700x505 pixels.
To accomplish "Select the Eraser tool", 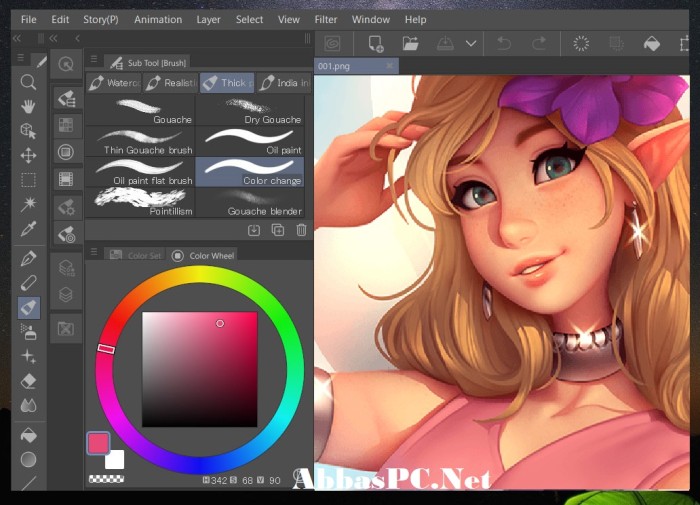I will point(28,381).
